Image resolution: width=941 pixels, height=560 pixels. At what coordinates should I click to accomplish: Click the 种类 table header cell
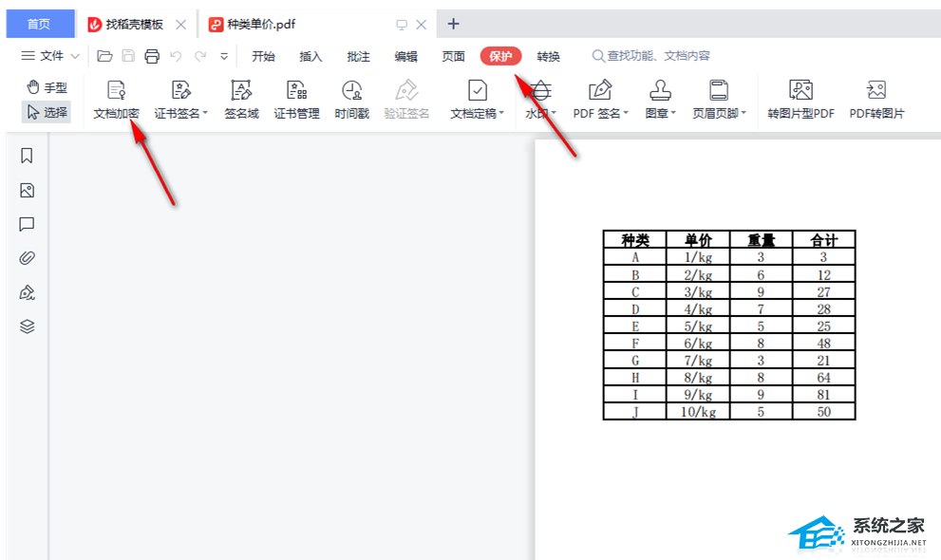pyautogui.click(x=635, y=240)
